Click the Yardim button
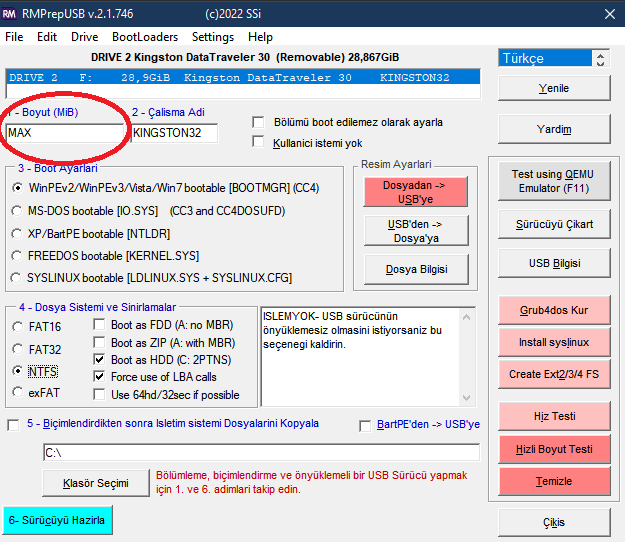 point(554,129)
